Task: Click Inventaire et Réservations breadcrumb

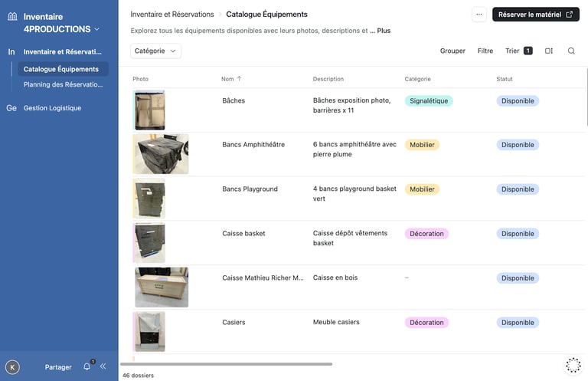Action: click(172, 15)
